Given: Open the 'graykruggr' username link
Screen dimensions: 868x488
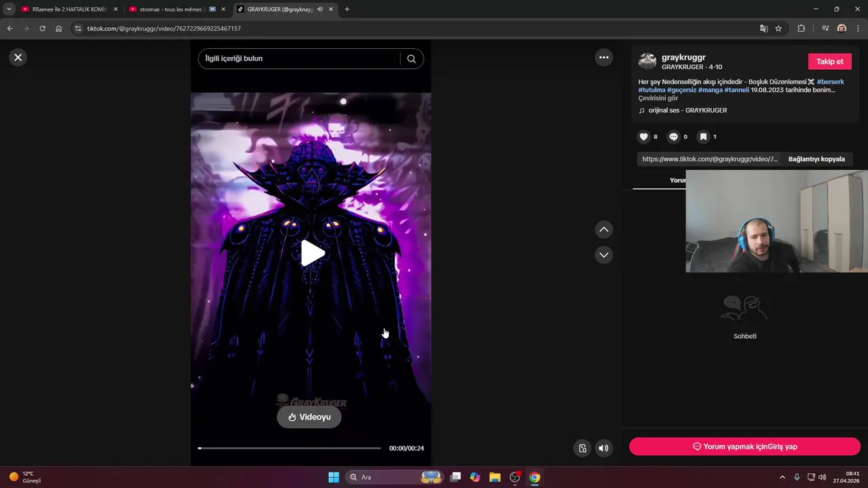Looking at the screenshot, I should tap(684, 58).
